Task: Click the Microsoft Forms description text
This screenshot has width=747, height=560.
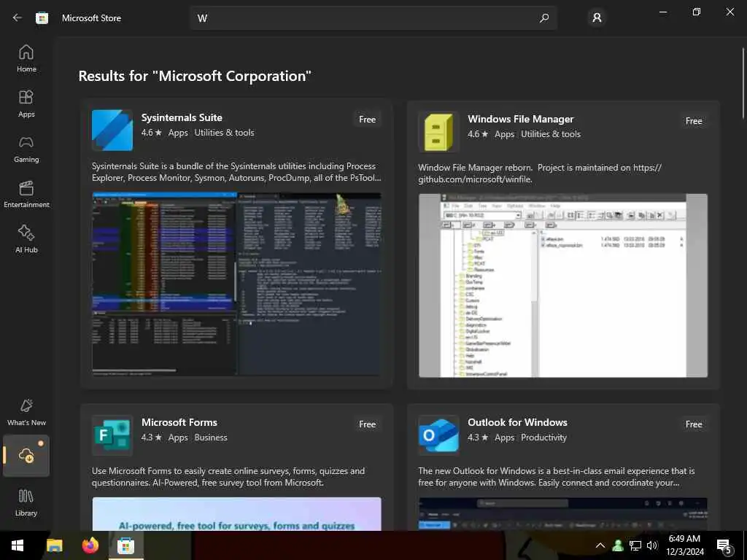Action: click(x=228, y=477)
